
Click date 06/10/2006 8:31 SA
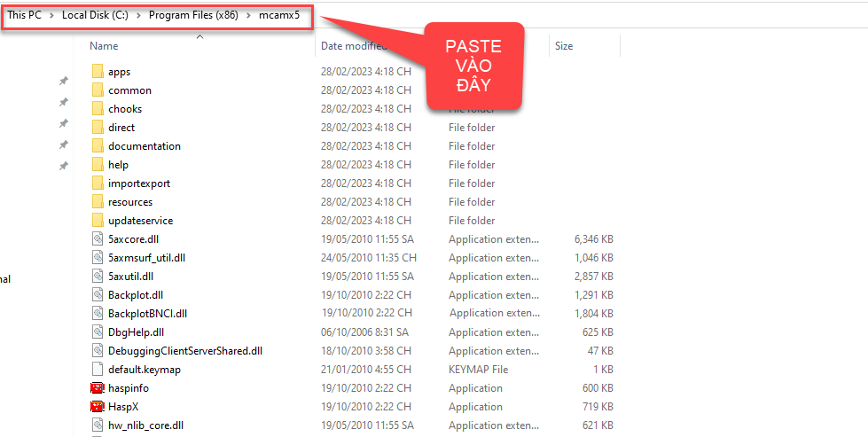[364, 332]
